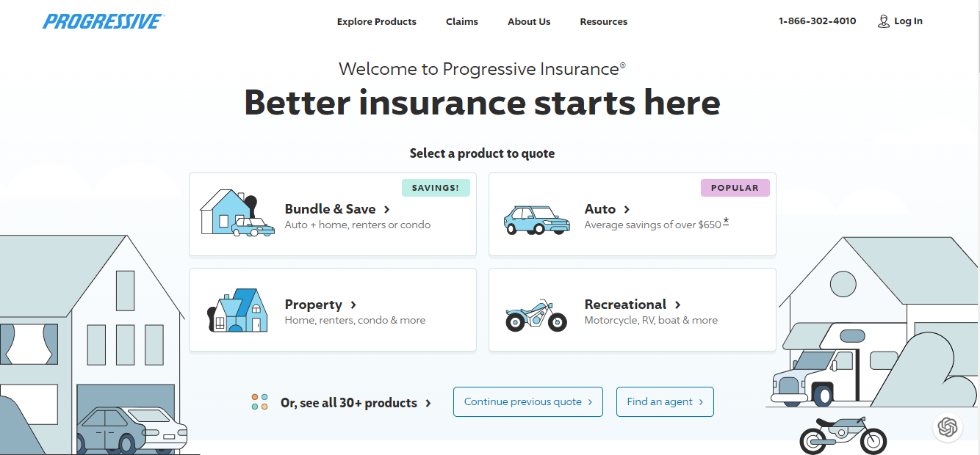Click the ATV Recreational icon

pyautogui.click(x=536, y=316)
